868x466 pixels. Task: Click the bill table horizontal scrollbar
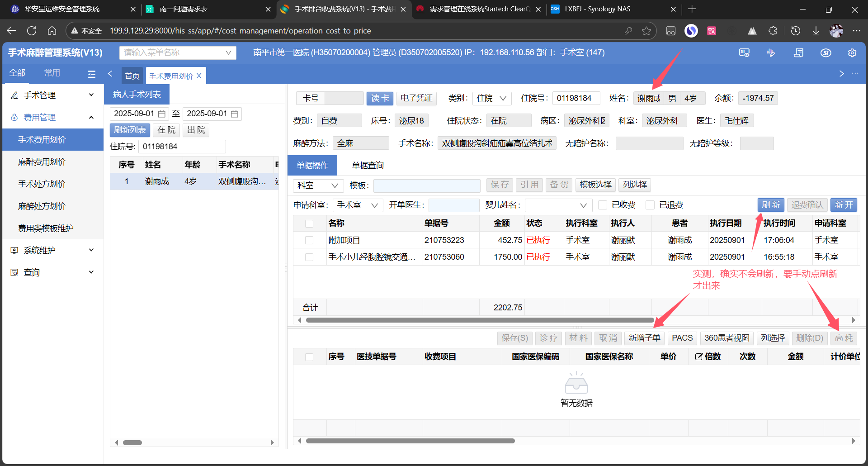click(480, 320)
